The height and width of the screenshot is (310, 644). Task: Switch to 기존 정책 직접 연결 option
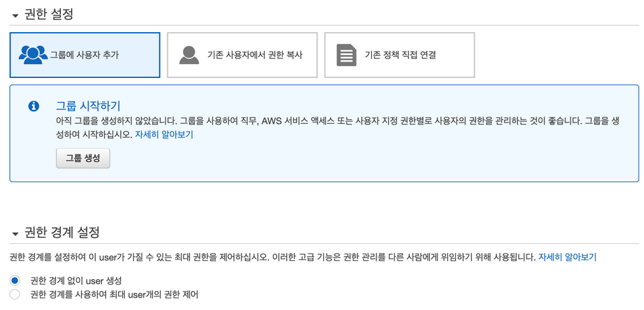tap(400, 55)
